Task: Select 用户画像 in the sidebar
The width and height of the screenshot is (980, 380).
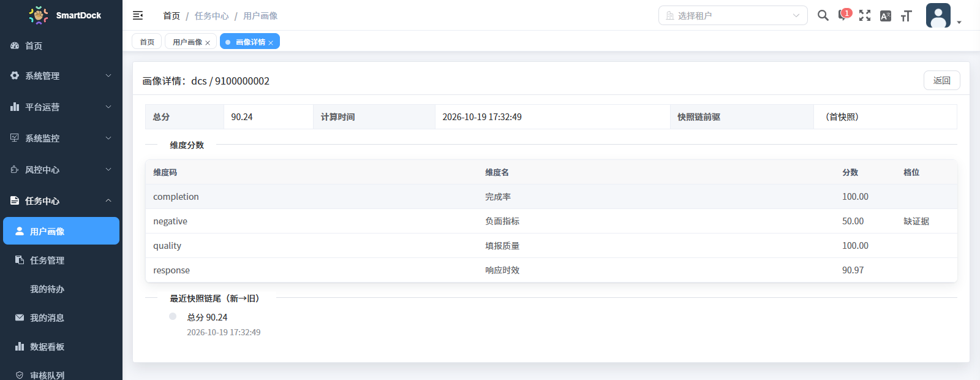Action: [61, 231]
